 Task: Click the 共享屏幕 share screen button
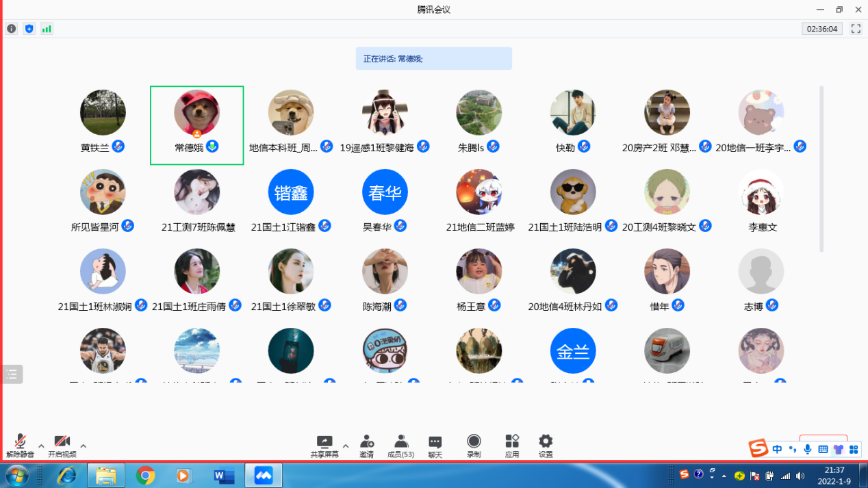[x=324, y=446]
